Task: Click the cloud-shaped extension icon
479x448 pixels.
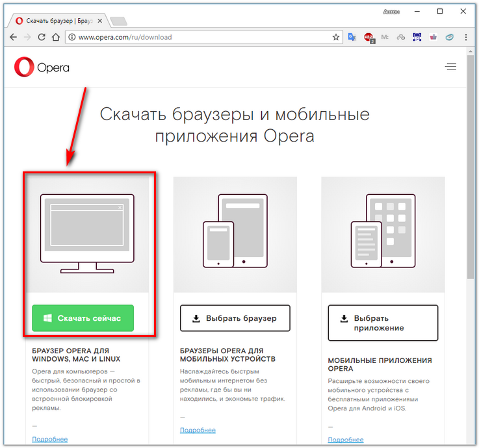Action: [x=401, y=37]
